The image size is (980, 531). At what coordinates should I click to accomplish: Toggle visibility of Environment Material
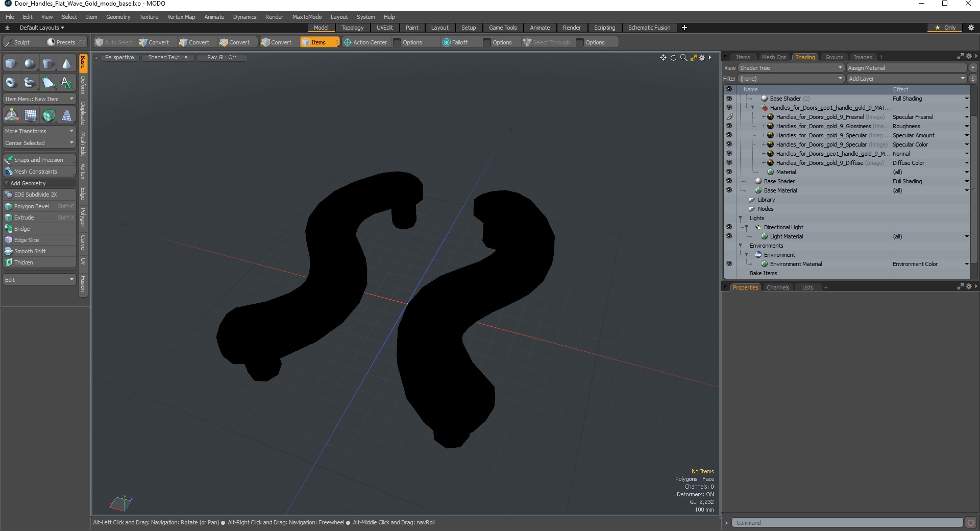729,264
